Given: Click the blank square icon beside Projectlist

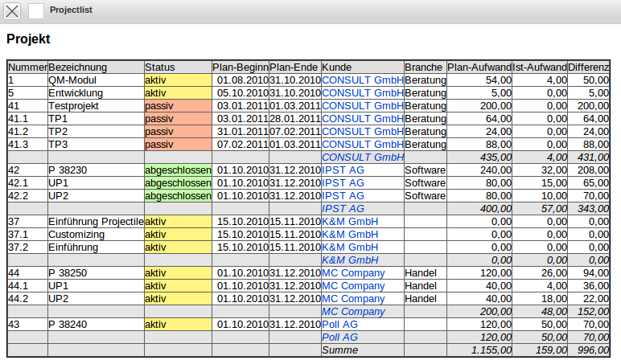Looking at the screenshot, I should point(36,10).
